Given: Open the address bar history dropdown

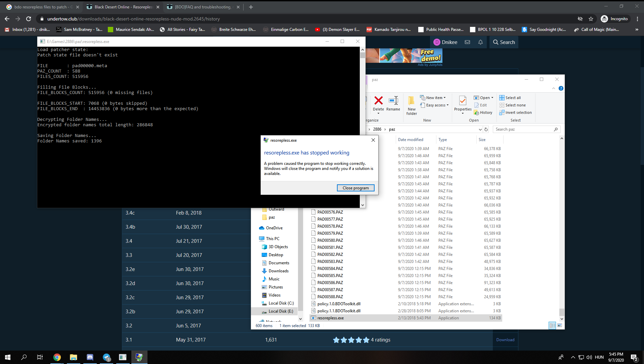Looking at the screenshot, I should pyautogui.click(x=480, y=129).
